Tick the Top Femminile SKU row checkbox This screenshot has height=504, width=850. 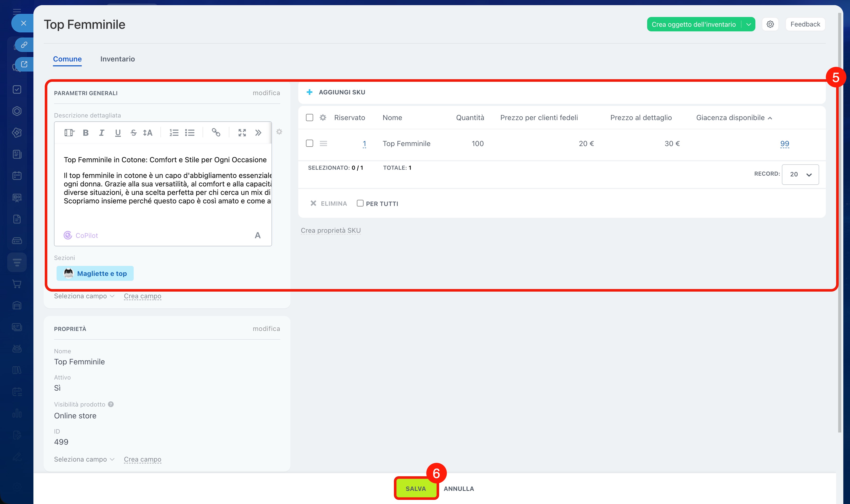point(309,143)
